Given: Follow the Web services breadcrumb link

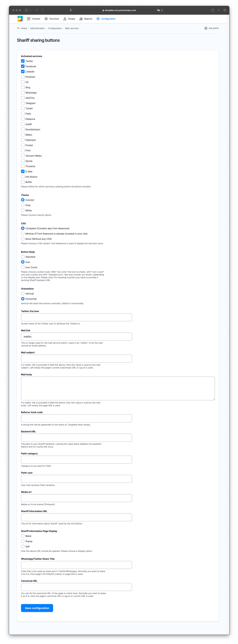Looking at the screenshot, I should click(72, 28).
